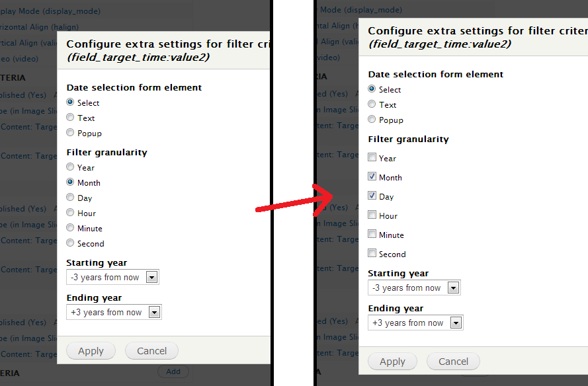Uncheck the Day checkbox
The image size is (588, 386).
(372, 196)
